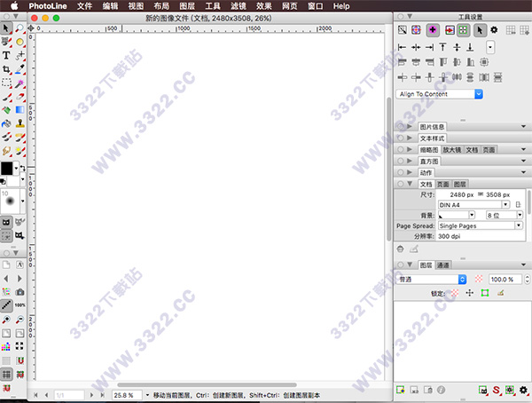Screen dimensions: 532x403
Task: Click the red S layer style icon
Action: [x=497, y=390]
